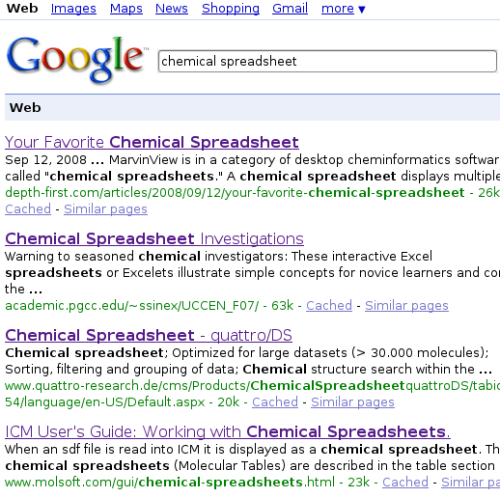Image resolution: width=500 pixels, height=498 pixels.
Task: Open 'Chemical Spreadsheet - quattro/DS' result
Action: coord(148,335)
